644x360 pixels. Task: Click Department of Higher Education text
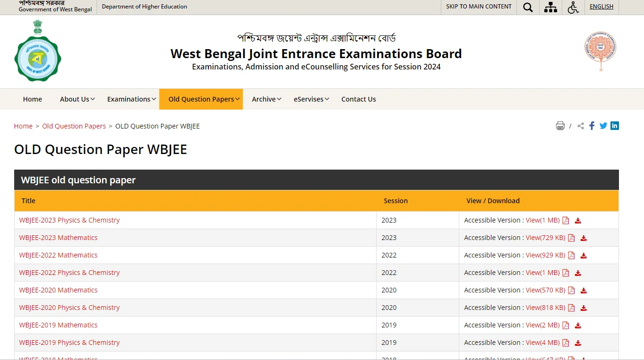(145, 7)
